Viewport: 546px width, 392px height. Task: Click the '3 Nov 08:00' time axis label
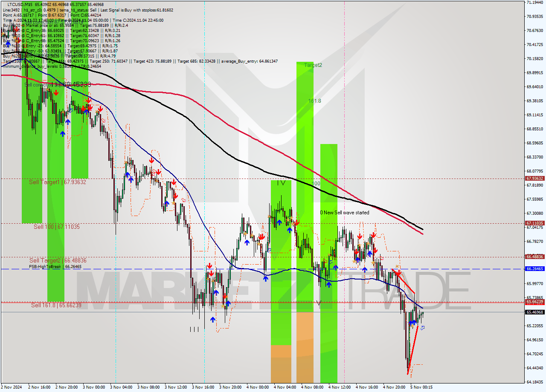(148, 387)
